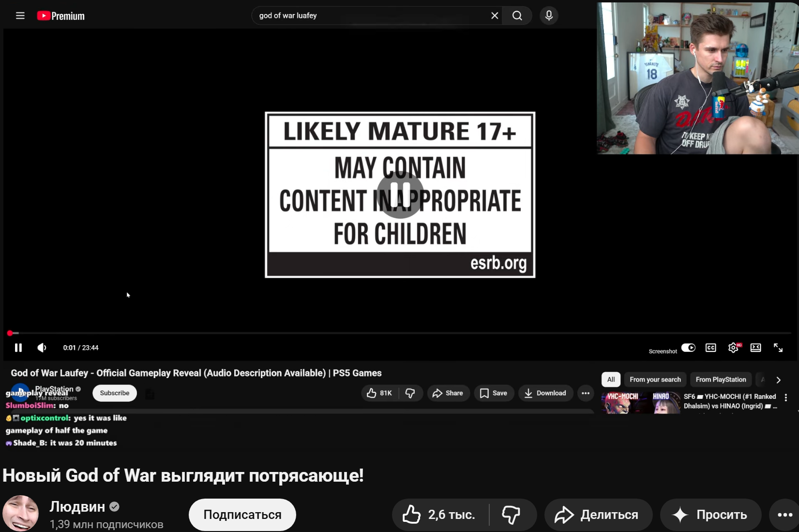
Task: Select the 'From your search' chip
Action: [x=655, y=380]
